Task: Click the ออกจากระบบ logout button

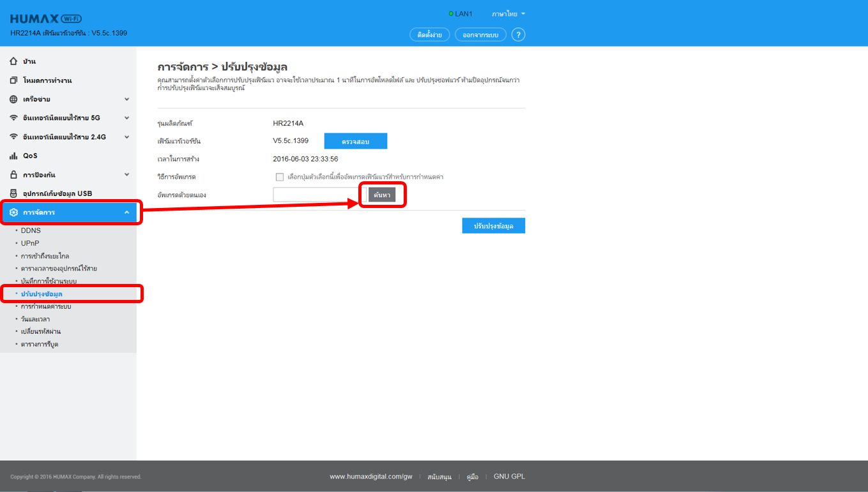Action: (x=481, y=34)
